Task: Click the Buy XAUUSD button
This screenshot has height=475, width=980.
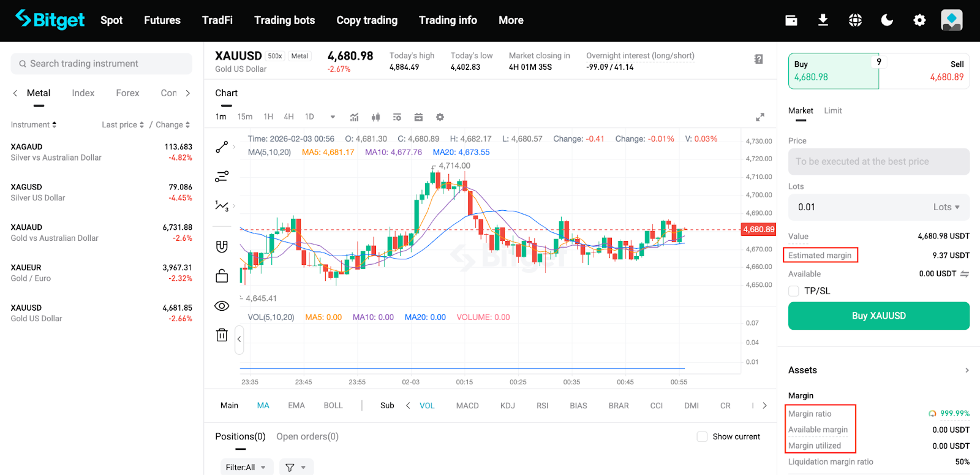Action: click(879, 316)
